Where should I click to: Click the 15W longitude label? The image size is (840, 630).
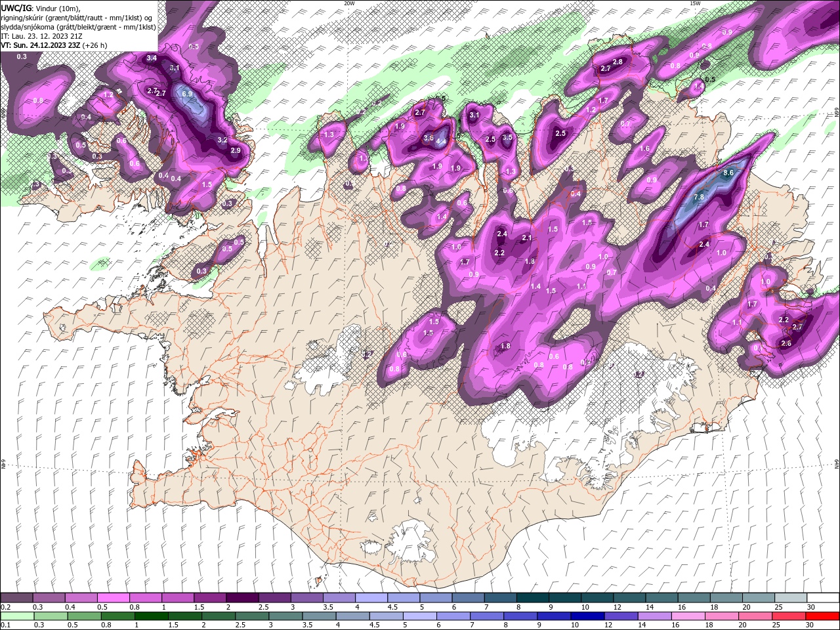coord(695,3)
